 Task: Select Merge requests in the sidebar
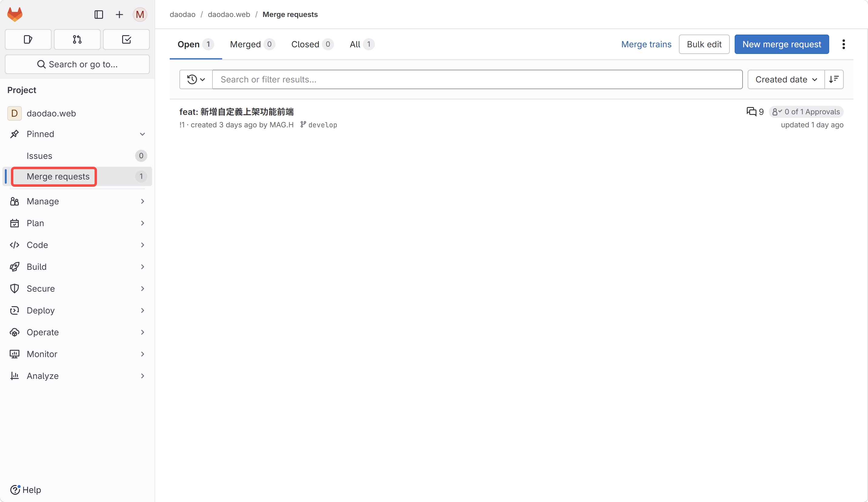tap(77, 176)
